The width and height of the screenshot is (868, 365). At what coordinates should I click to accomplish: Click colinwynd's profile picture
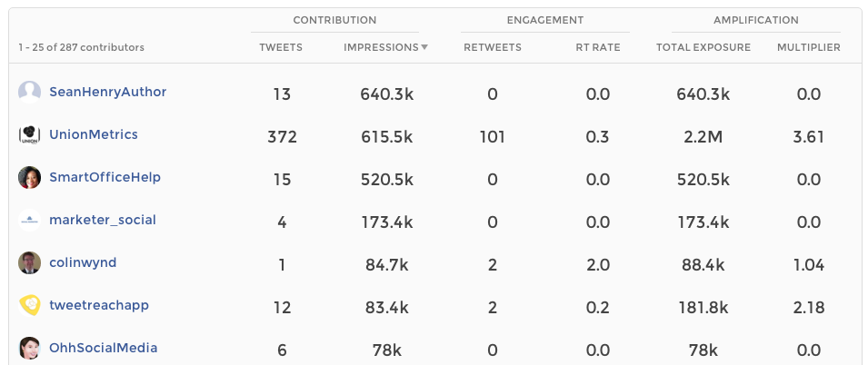tap(30, 262)
